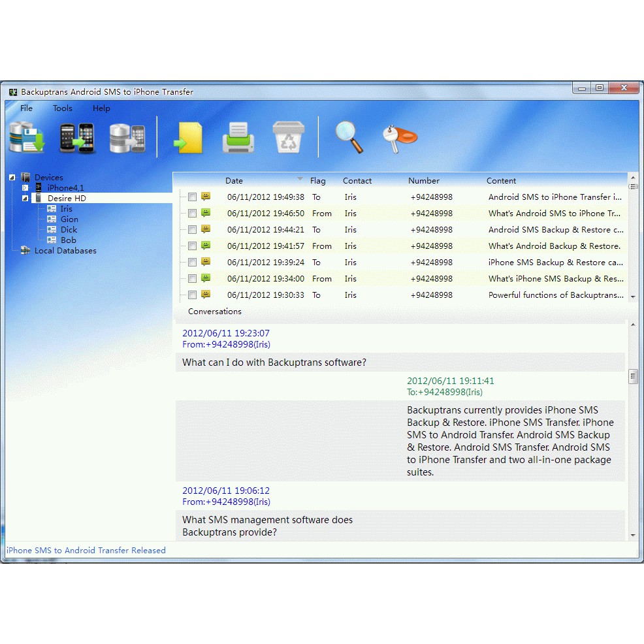Click the recycle bin delete icon
This screenshot has height=644, width=644.
288,137
